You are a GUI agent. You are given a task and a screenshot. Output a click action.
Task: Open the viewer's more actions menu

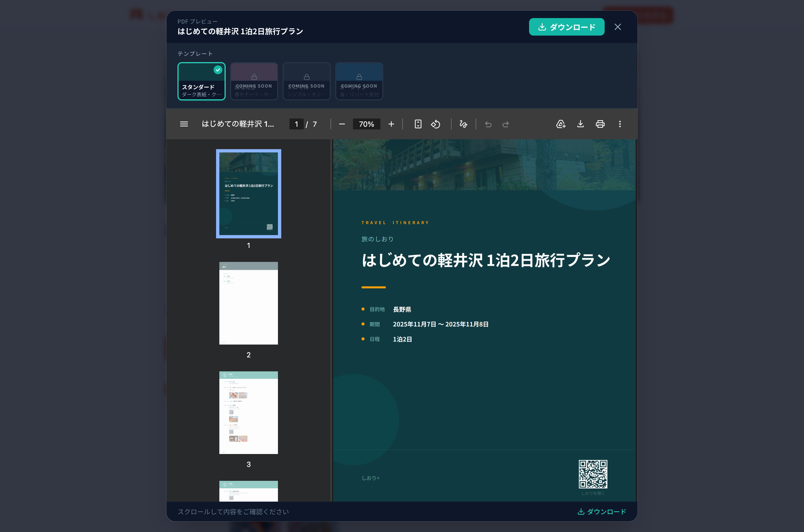[620, 124]
